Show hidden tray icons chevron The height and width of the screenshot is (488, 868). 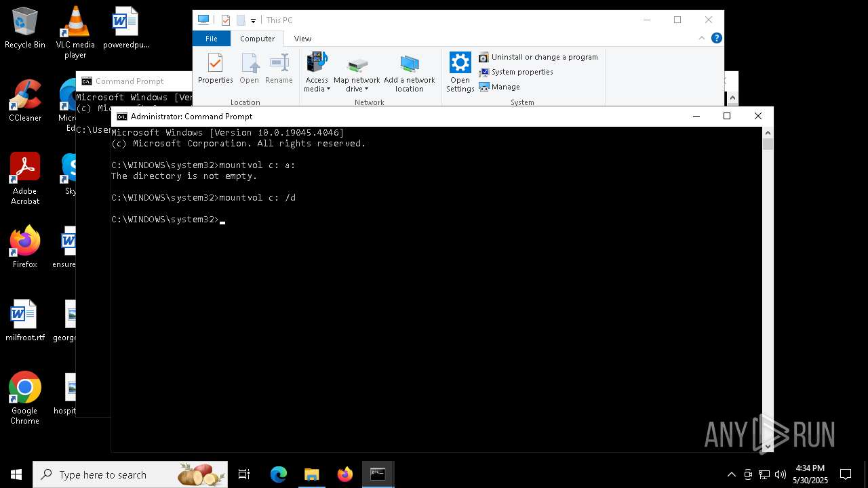[x=732, y=474]
